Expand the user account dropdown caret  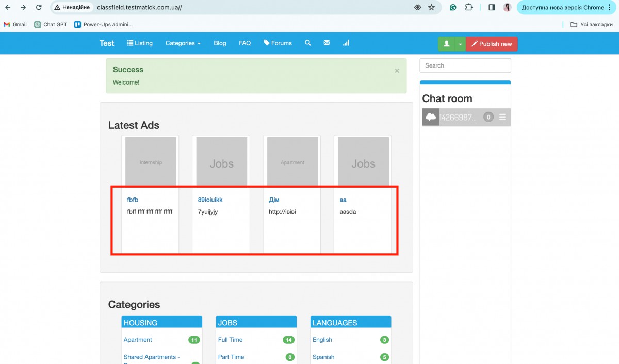tap(460, 44)
